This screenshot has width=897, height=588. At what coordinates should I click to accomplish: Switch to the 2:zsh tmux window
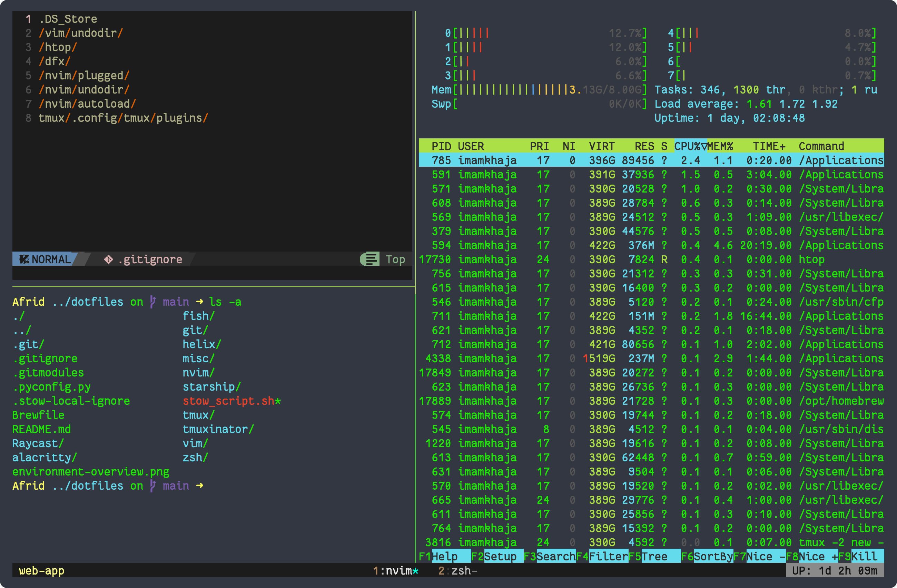click(x=457, y=571)
